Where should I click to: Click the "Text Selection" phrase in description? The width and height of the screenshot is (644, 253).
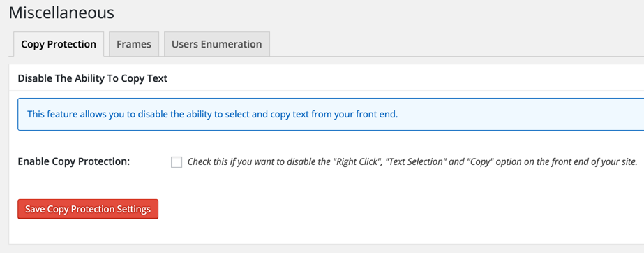(417, 161)
